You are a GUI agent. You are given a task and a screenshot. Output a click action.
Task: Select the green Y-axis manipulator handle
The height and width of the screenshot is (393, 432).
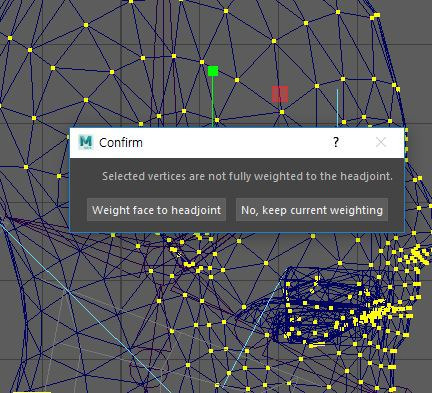[x=213, y=71]
